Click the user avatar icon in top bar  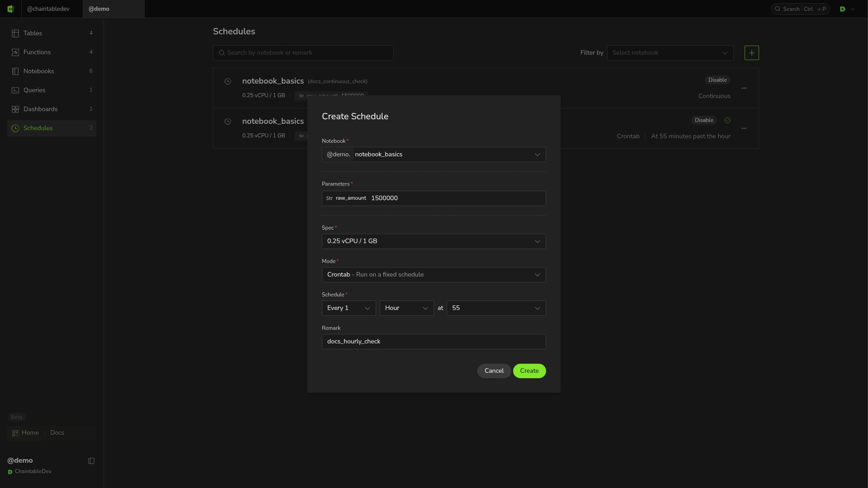[x=843, y=9]
